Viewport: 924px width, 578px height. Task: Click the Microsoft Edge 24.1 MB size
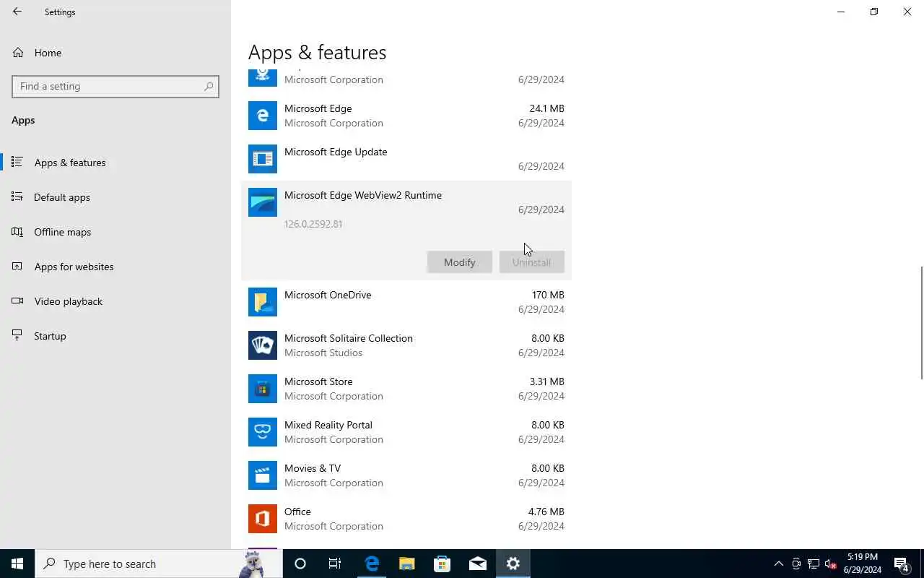pos(546,108)
